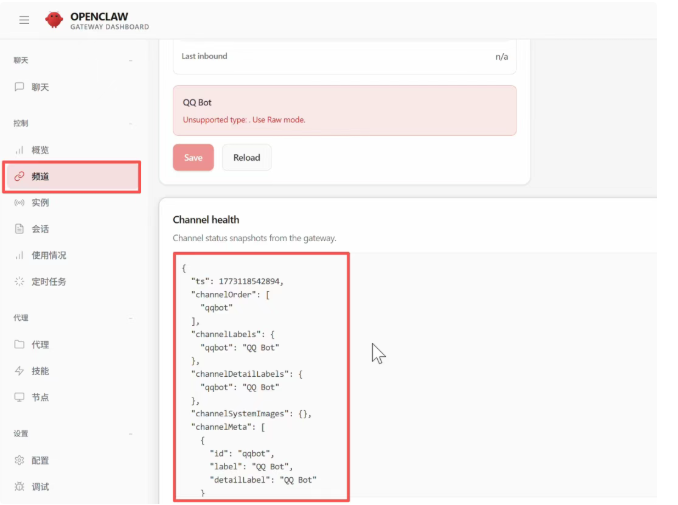Toggle the hamburger sidebar menu
Image resolution: width=678 pixels, height=505 pixels.
(24, 20)
